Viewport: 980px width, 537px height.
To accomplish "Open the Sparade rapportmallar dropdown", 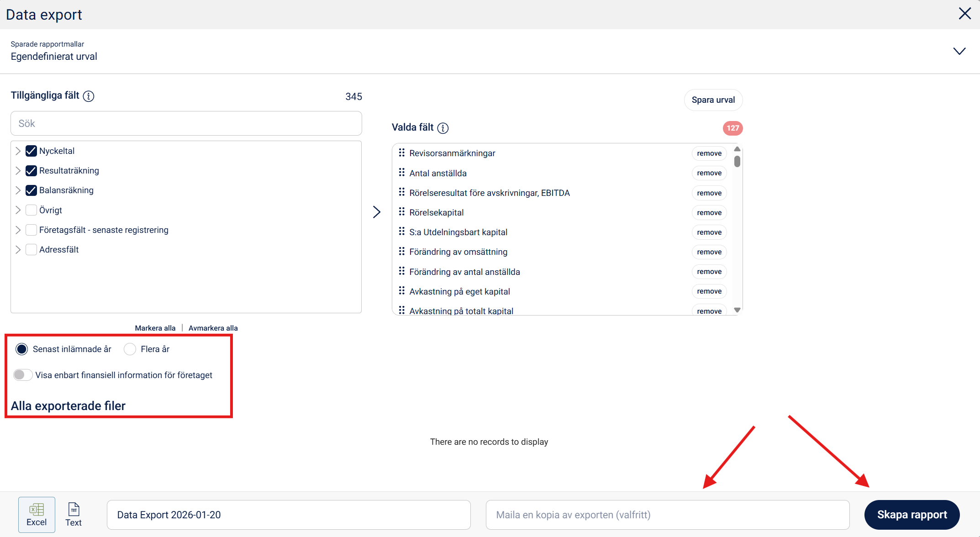I will click(959, 51).
